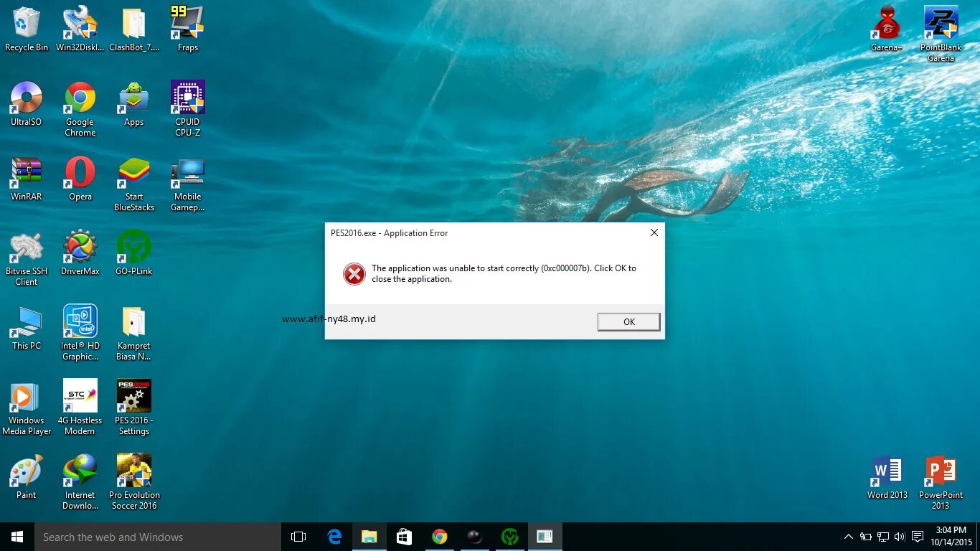Viewport: 980px width, 551px height.
Task: Select the PointBlank Garena shortcut
Action: click(941, 34)
